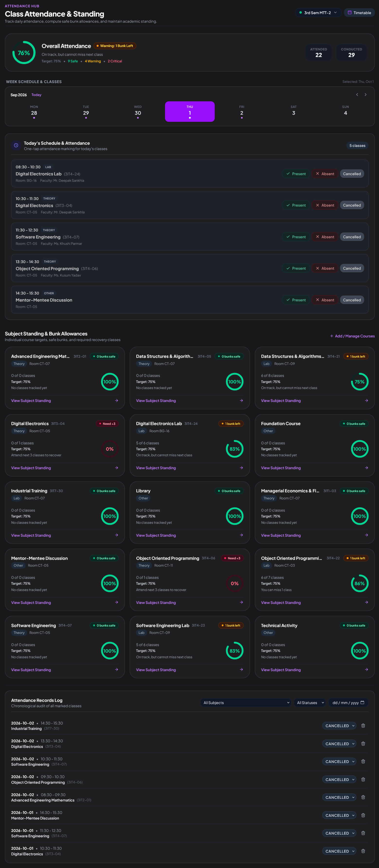Delete the Digital Electronics 13:30 log record
The image size is (379, 868).
363,743
